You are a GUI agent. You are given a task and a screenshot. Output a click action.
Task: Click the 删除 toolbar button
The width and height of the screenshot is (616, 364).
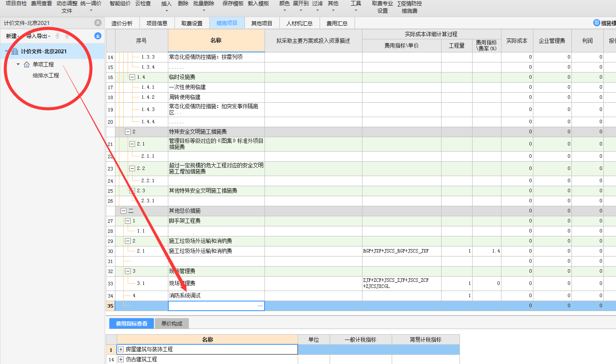[x=183, y=3]
